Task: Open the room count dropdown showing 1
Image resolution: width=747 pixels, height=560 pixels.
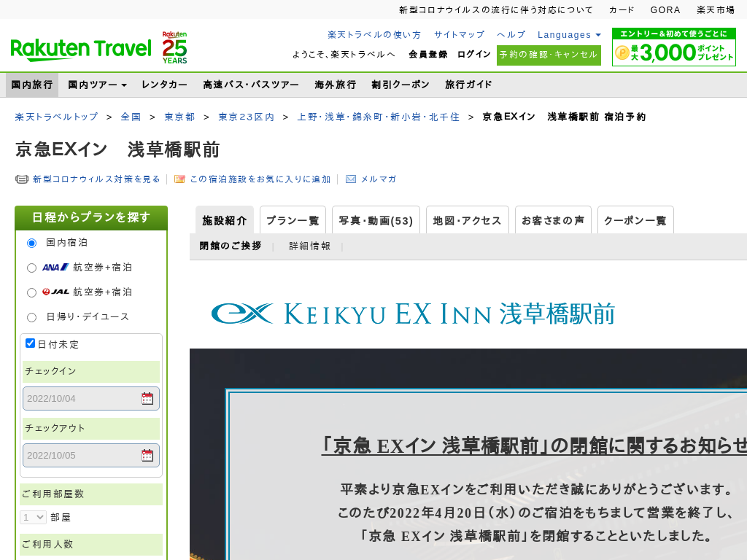Action: point(33,517)
